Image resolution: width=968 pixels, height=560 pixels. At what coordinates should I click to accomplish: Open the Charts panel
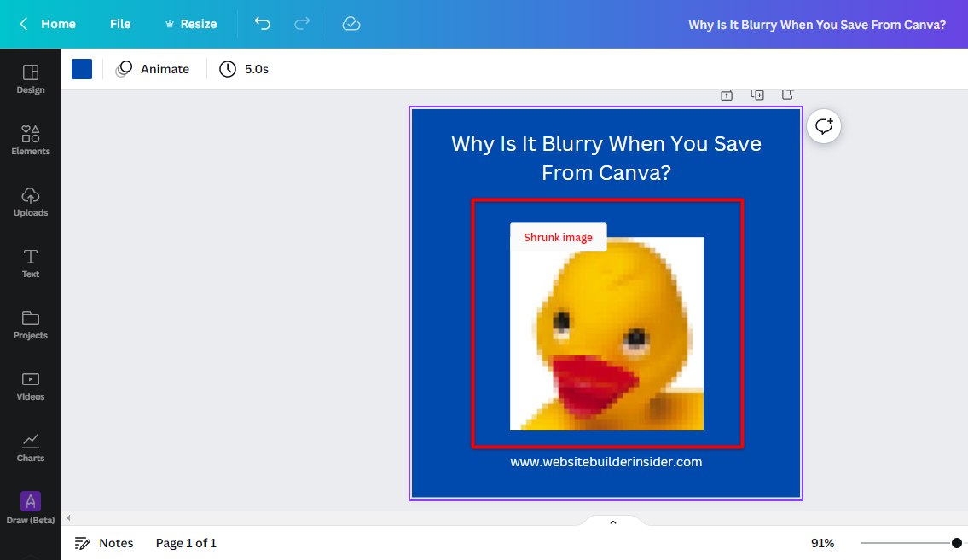[31, 447]
